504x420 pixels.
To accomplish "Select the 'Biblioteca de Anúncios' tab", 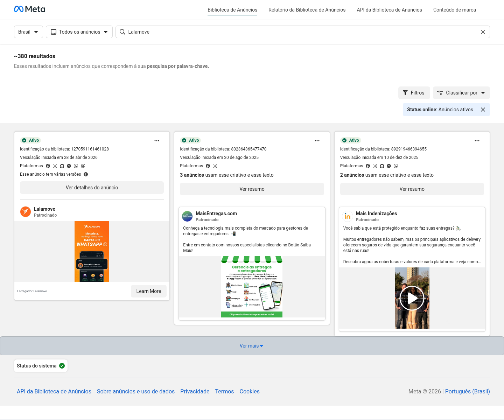I will coord(232,10).
